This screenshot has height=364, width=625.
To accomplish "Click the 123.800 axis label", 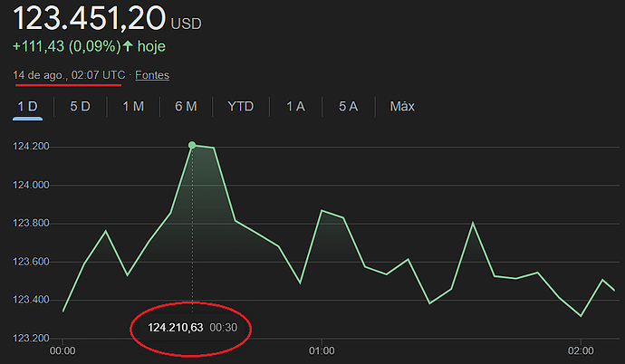I will coord(31,223).
